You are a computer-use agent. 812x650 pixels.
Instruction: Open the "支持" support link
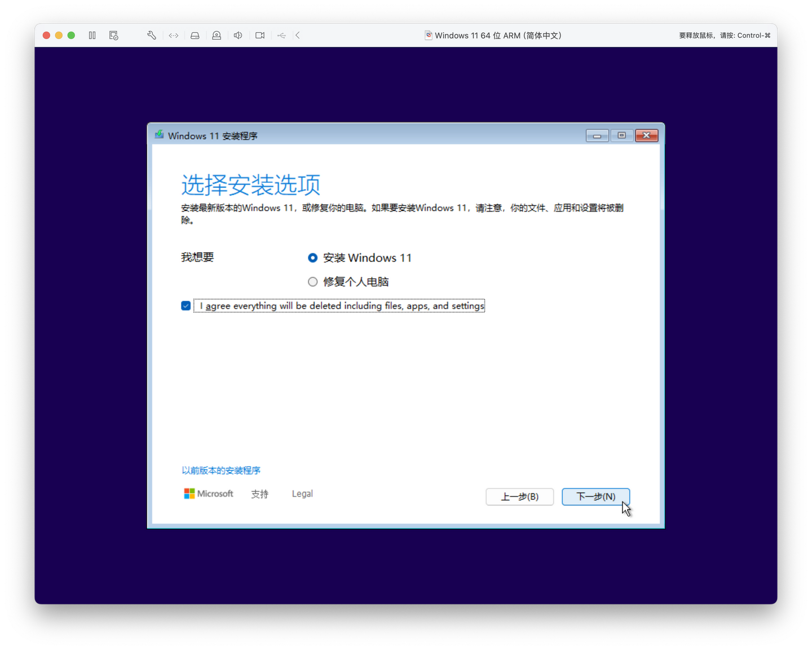click(x=260, y=494)
